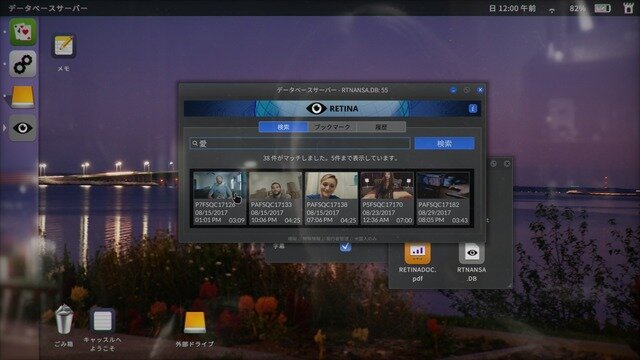
Task: Open the メモ notepad desktop icon
Action: pyautogui.click(x=64, y=53)
